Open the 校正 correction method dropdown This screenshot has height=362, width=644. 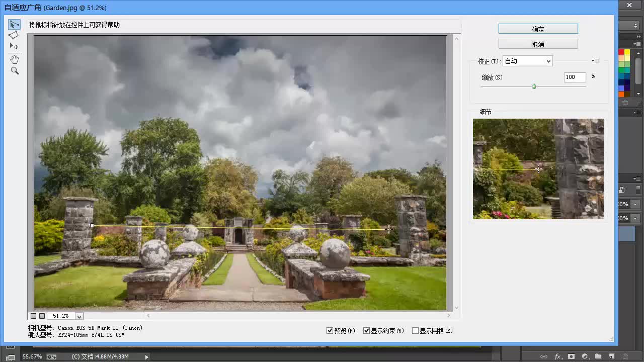pyautogui.click(x=527, y=60)
